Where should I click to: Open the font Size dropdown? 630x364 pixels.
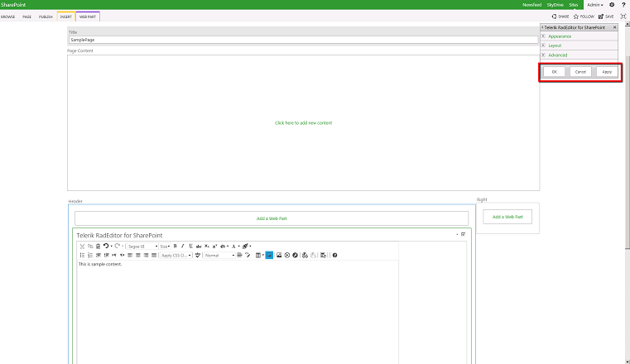165,247
